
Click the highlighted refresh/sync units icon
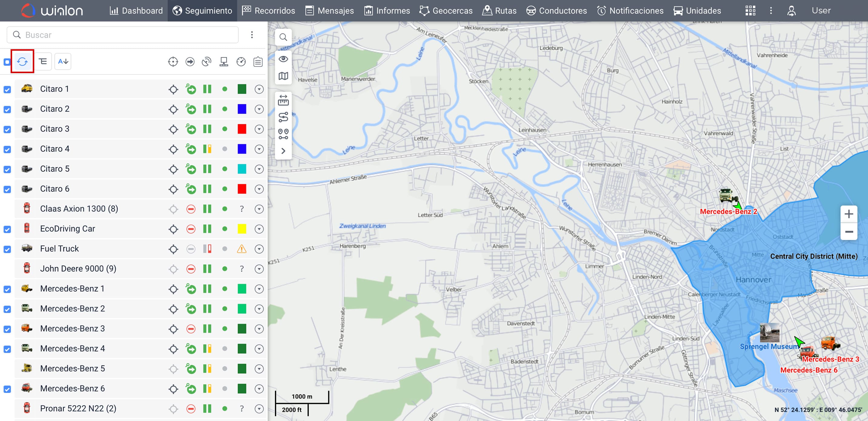(22, 61)
